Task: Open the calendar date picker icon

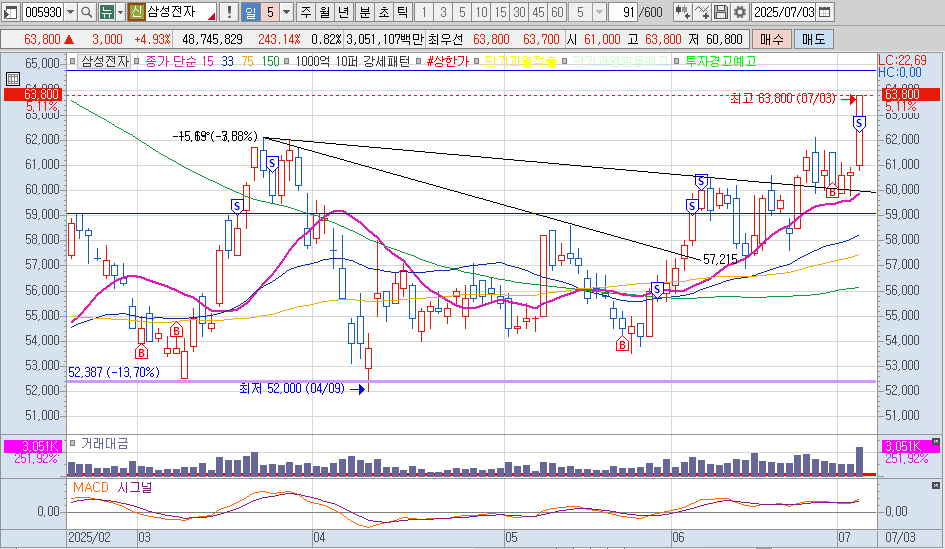Action: [x=825, y=11]
